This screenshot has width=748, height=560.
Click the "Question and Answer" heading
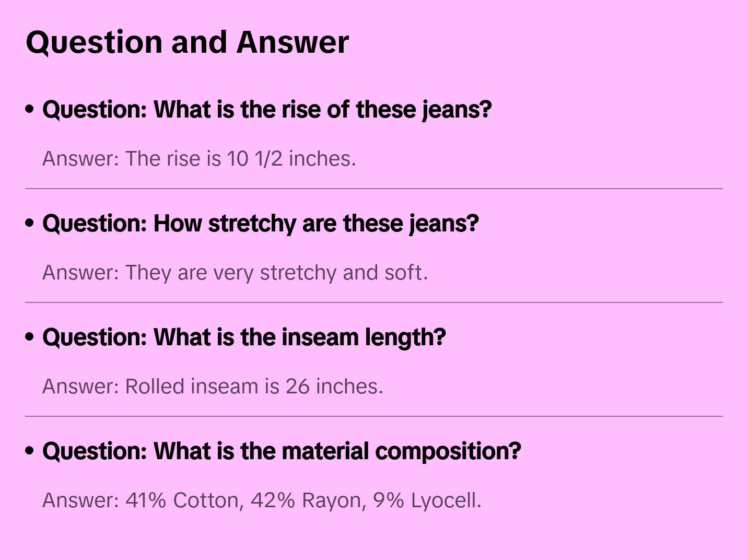[187, 42]
